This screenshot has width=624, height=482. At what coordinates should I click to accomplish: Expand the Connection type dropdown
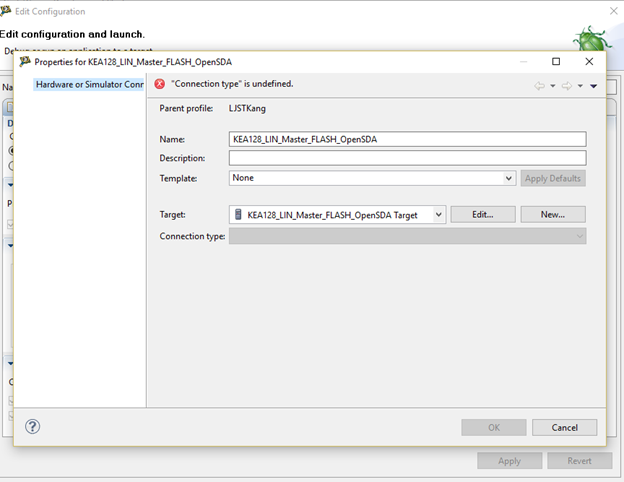[579, 236]
